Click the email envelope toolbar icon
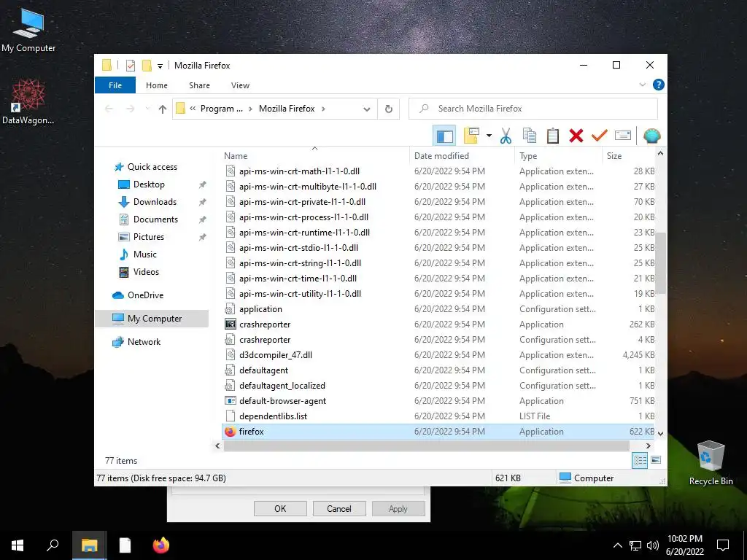Image resolution: width=747 pixels, height=560 pixels. click(x=623, y=136)
